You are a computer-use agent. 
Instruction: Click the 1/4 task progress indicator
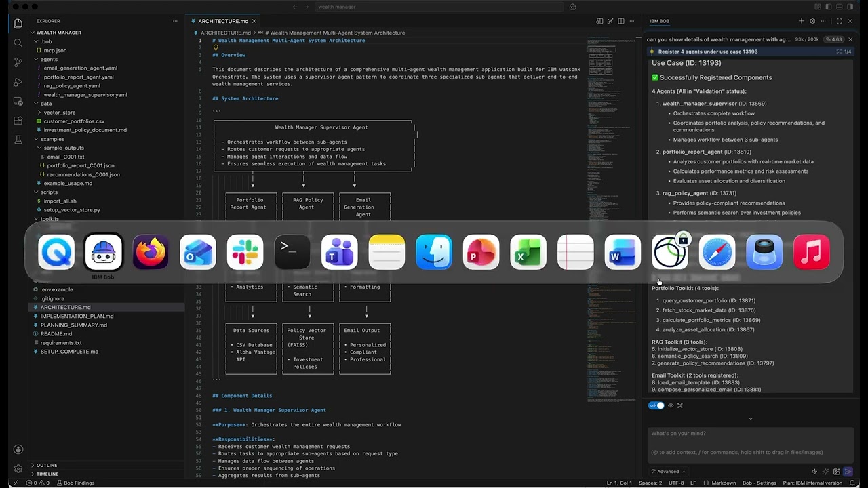[x=844, y=52]
